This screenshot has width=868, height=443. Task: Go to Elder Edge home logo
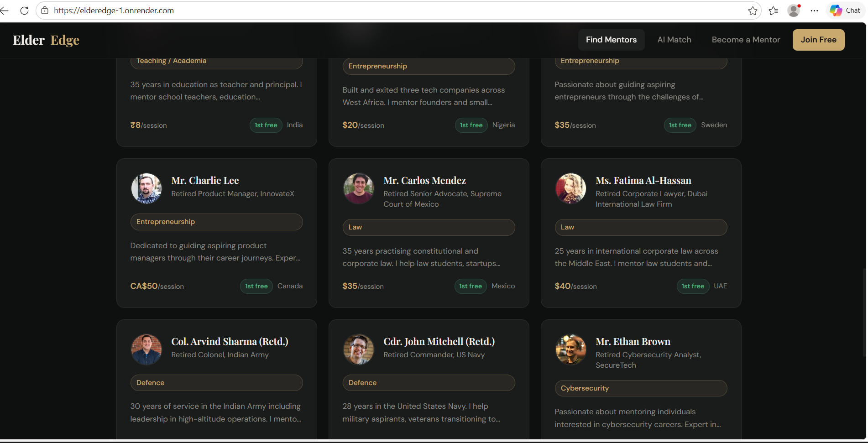click(x=46, y=40)
